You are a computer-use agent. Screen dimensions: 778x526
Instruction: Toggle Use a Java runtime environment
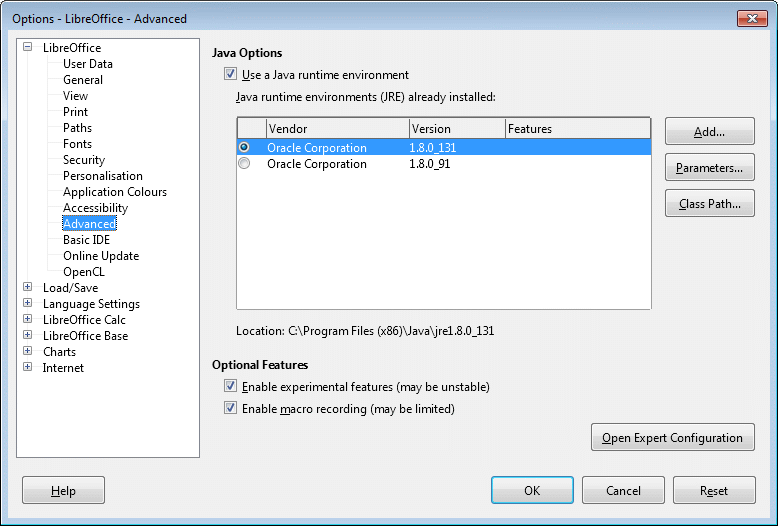coord(230,74)
